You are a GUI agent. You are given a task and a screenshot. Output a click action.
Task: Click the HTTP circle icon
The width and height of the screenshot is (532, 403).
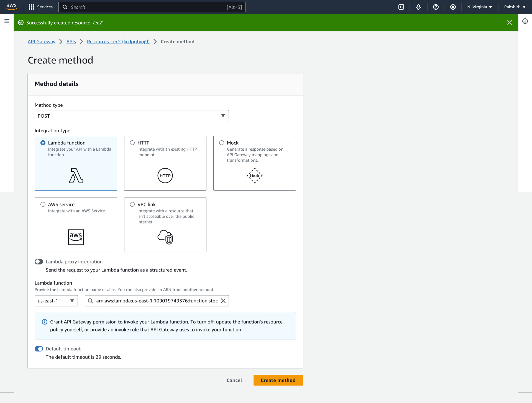[x=165, y=176]
